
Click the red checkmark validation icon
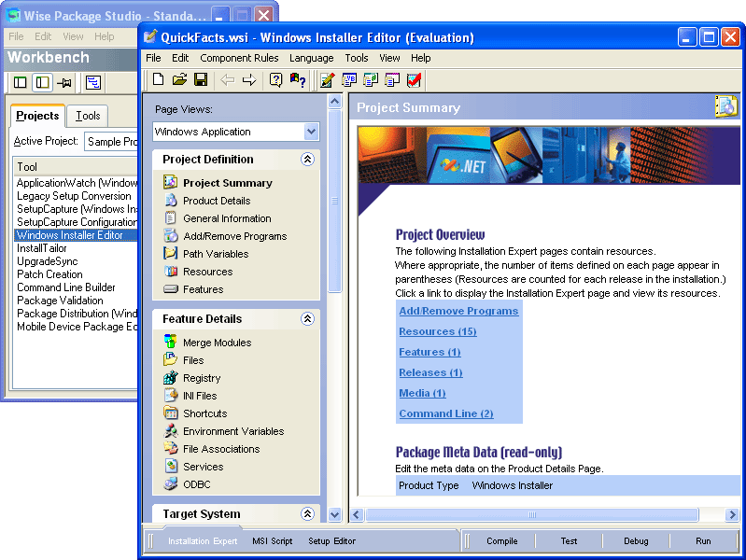point(414,80)
